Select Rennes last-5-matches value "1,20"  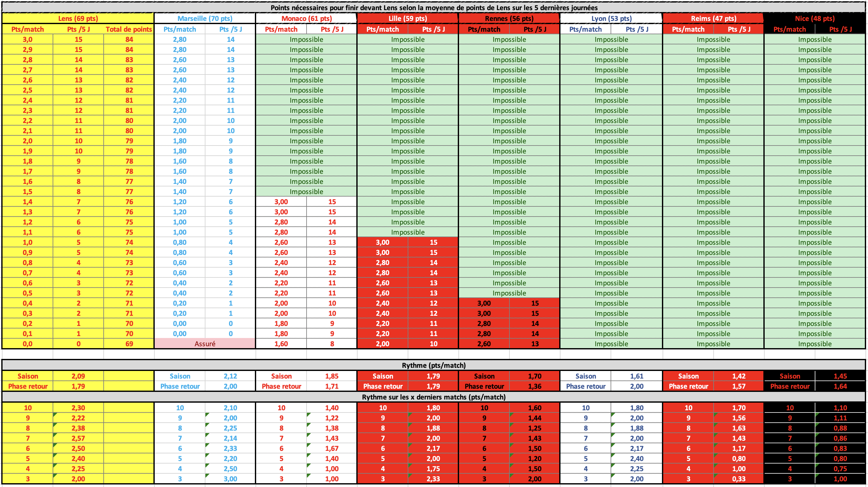pos(535,459)
